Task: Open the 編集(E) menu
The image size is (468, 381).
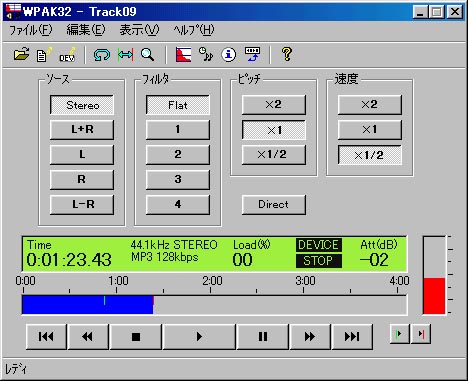Action: (86, 30)
